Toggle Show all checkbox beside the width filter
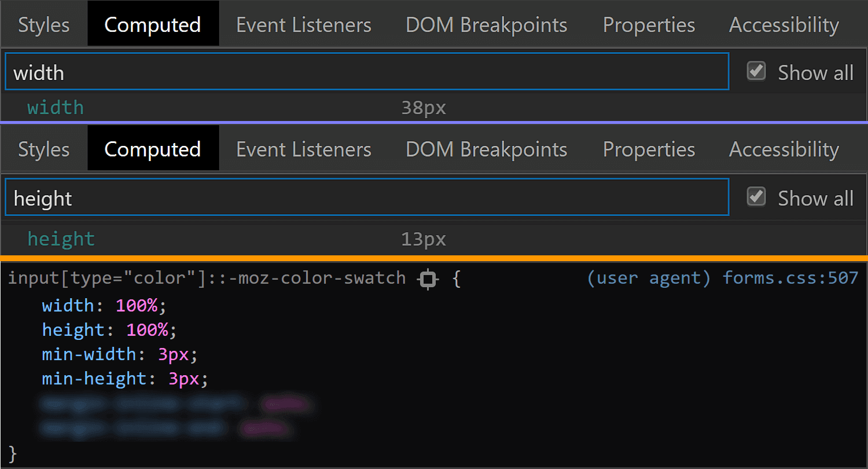Screen dimensions: 868x469 coord(756,71)
